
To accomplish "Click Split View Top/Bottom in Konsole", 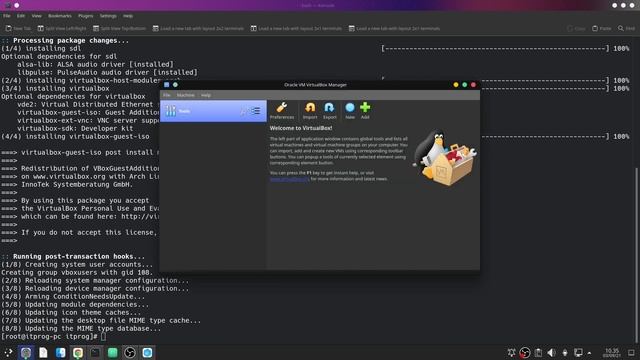I will tap(119, 29).
